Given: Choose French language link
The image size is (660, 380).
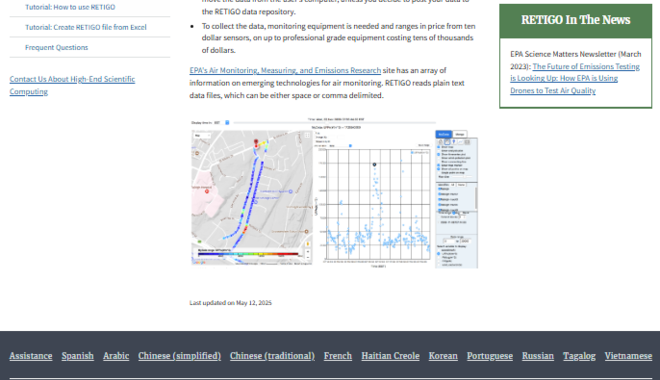Looking at the screenshot, I should [338, 356].
